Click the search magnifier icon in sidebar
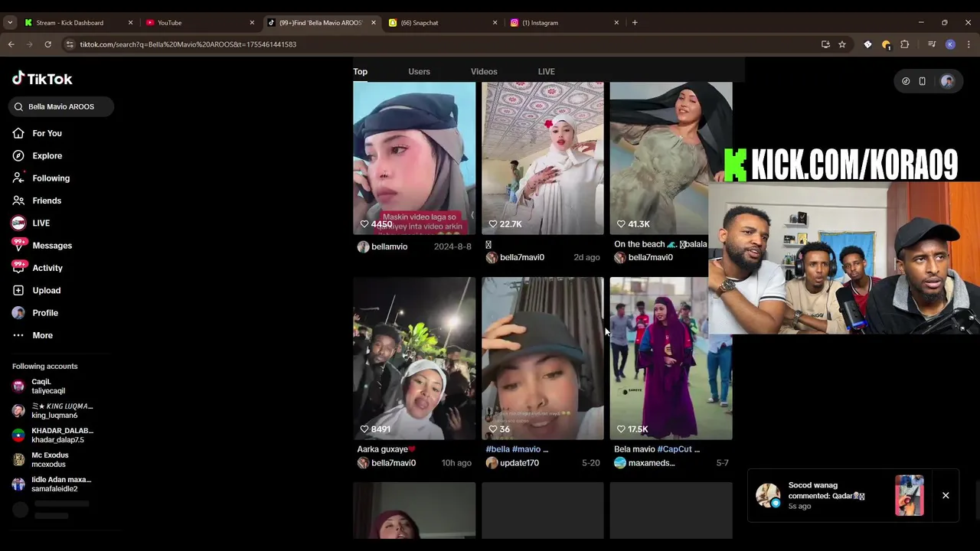The height and width of the screenshot is (551, 980). (18, 107)
